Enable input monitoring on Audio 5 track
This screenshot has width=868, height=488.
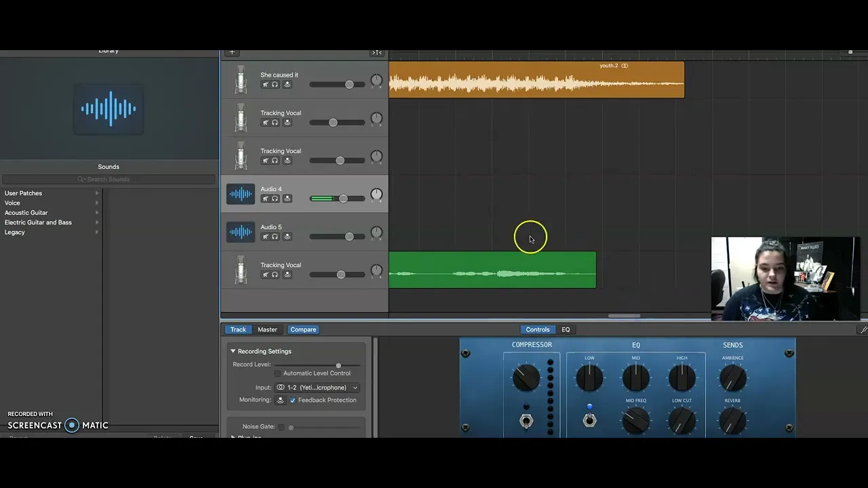288,237
